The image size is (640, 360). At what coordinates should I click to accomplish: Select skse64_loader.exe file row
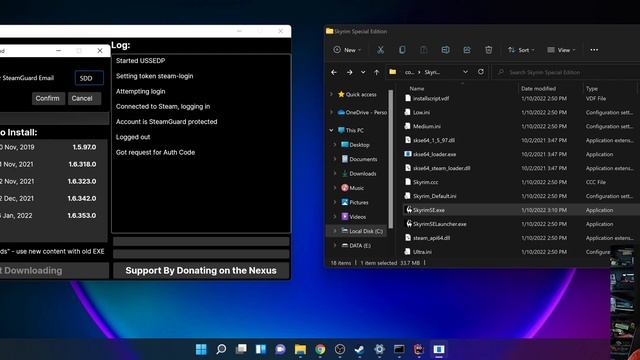520,154
